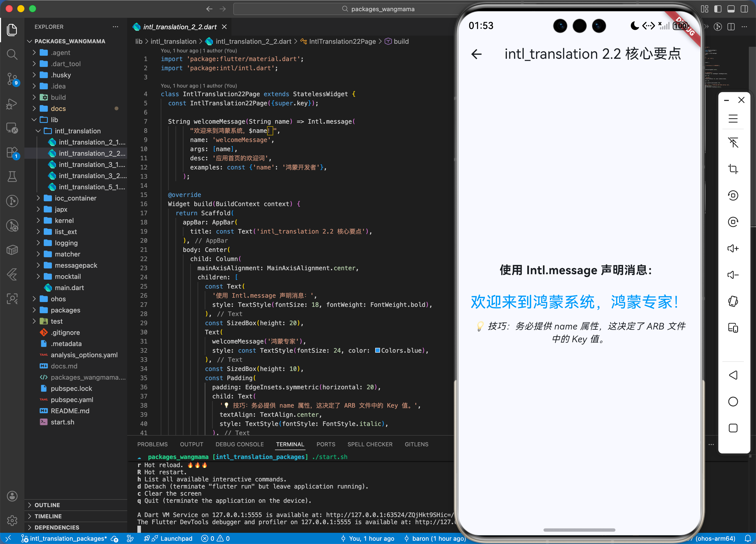Switch to the SPELL CHECKER tab
Screen dimensions: 756x544
pyautogui.click(x=370, y=444)
